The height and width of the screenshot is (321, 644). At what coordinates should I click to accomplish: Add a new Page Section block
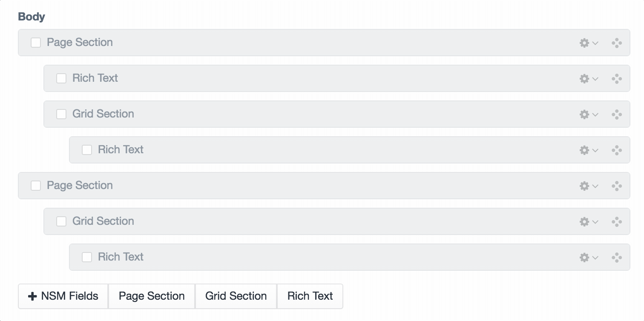pyautogui.click(x=152, y=296)
